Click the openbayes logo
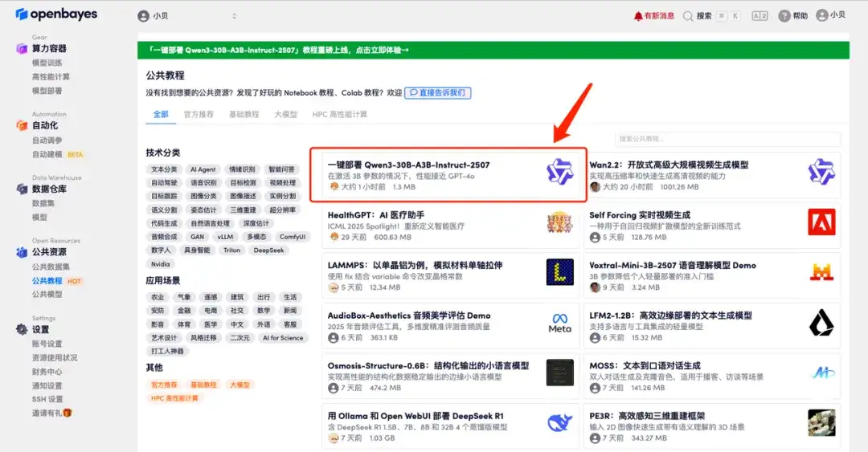The height and width of the screenshot is (452, 868). [56, 14]
